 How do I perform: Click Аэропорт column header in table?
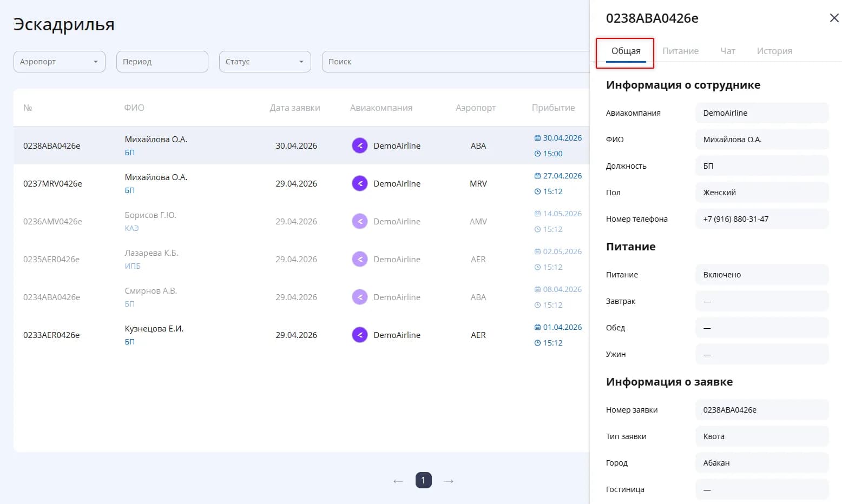[x=476, y=108]
